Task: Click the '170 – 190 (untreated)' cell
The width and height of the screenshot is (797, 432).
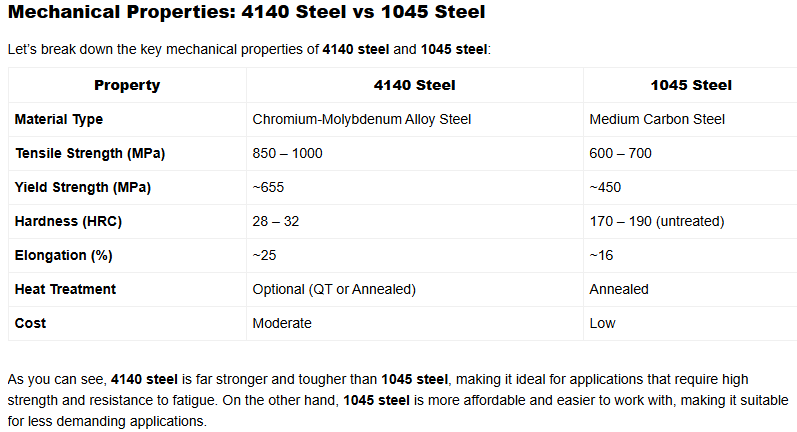Action: [x=656, y=221]
